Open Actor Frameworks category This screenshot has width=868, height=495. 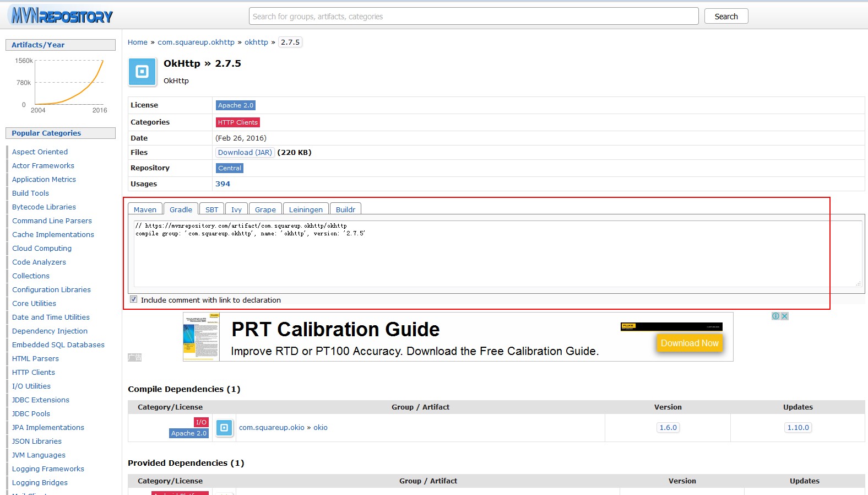43,166
